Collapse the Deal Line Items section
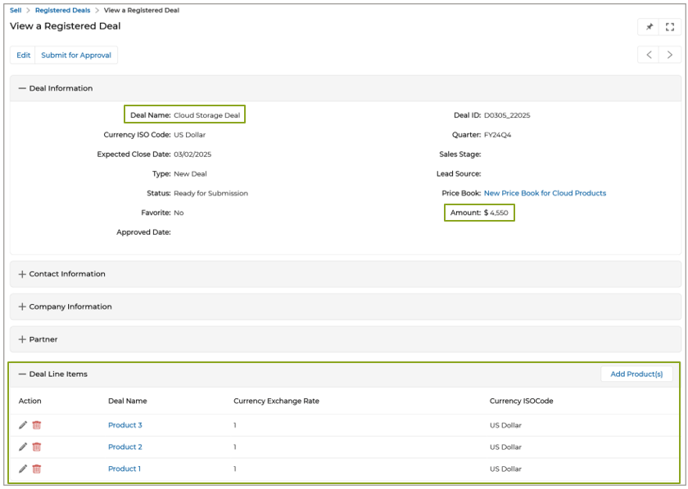Viewport: 688px width, 489px height. click(x=22, y=374)
